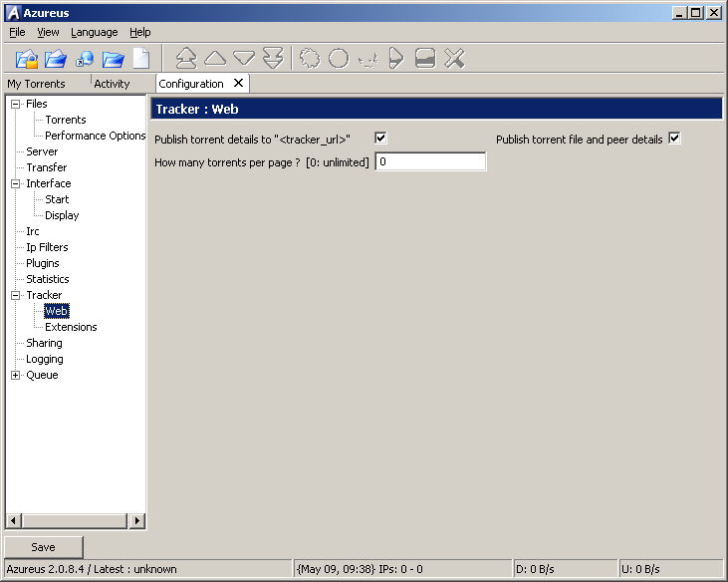Collapse the Interface tree node

[15, 183]
